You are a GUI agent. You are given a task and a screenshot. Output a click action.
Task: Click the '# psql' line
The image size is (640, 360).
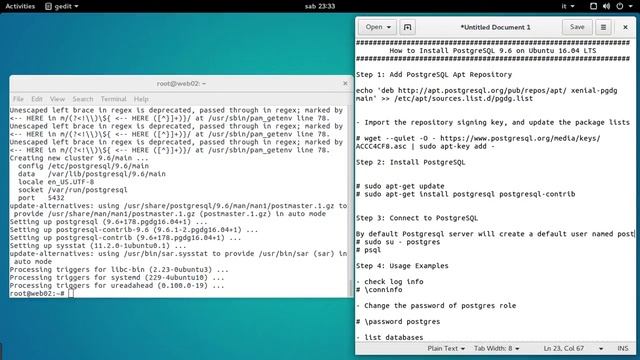[368, 250]
